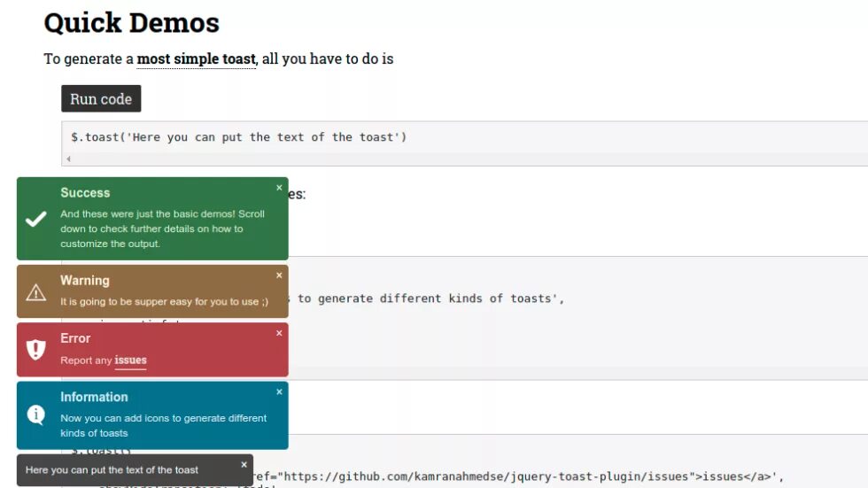Screen dimensions: 868x488
Task: Follow the issues link in Error toast
Action: 130,360
